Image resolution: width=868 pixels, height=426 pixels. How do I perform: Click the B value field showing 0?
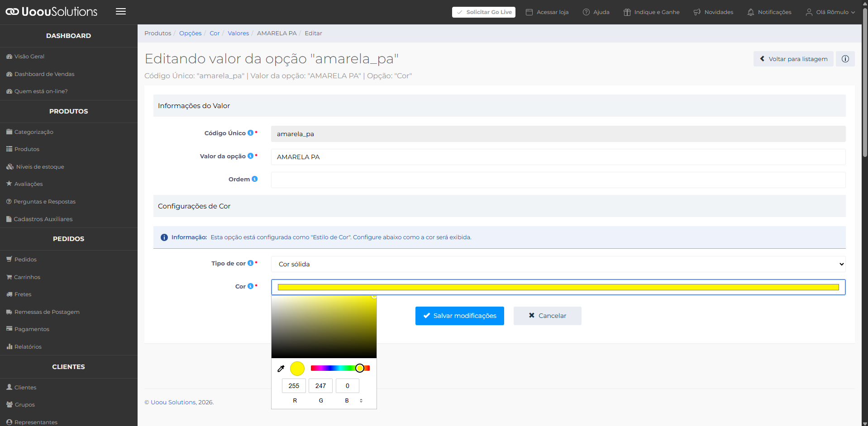coord(348,386)
